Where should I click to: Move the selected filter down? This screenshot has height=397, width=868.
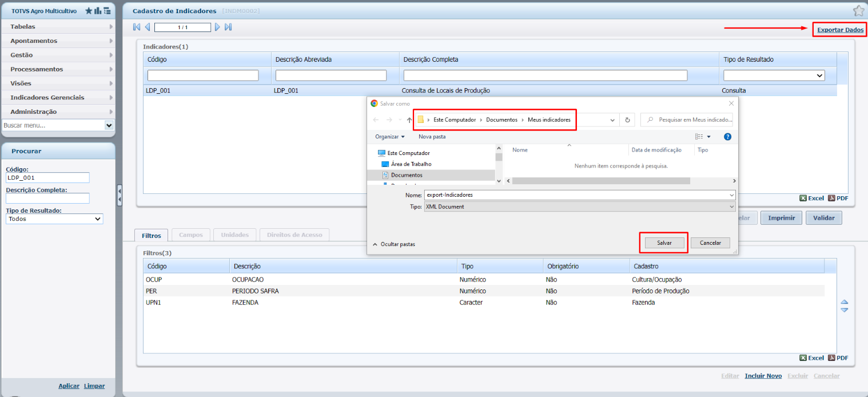point(845,309)
